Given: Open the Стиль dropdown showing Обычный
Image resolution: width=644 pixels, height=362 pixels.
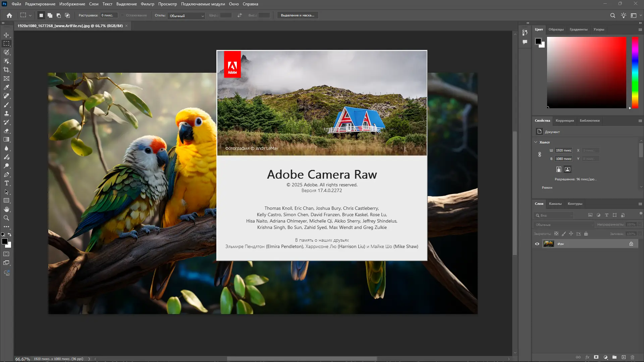Looking at the screenshot, I should pos(186,15).
